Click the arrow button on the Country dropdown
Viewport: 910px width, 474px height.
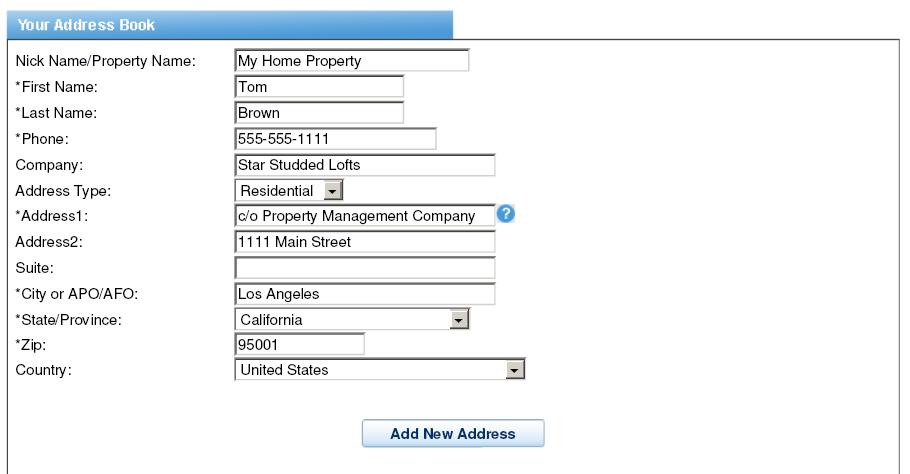(x=514, y=370)
